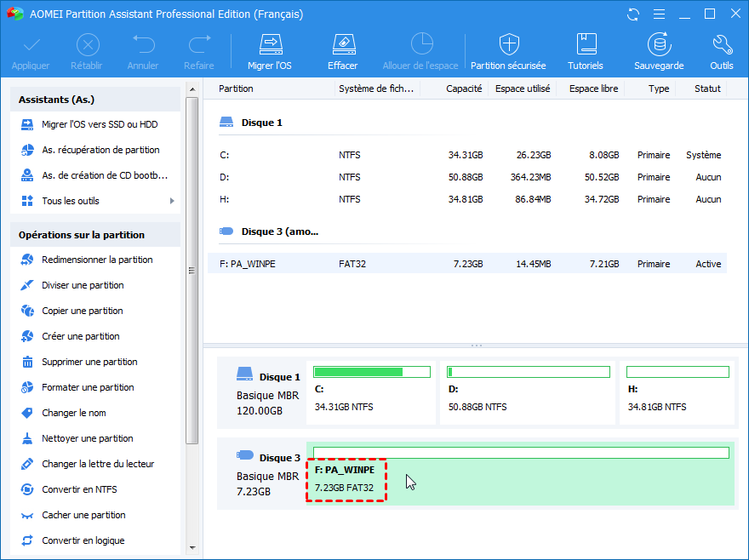Click the Sauvegarde backup icon

(x=658, y=45)
